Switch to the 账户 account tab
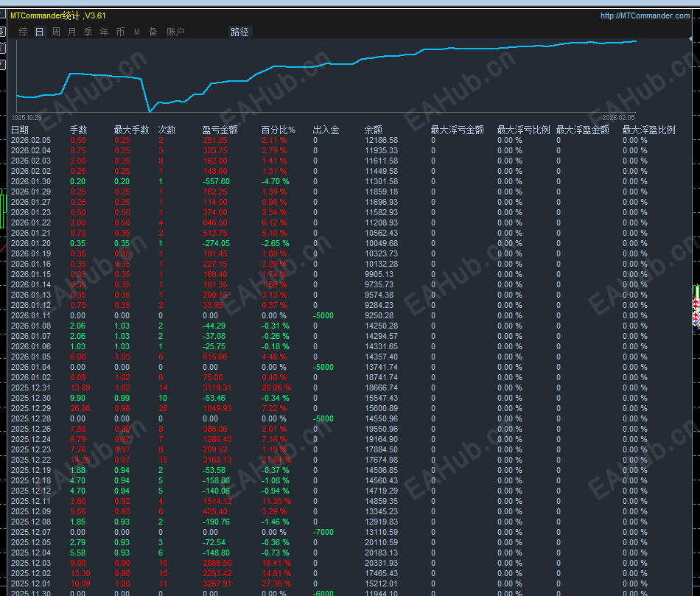The image size is (700, 596). pyautogui.click(x=175, y=32)
